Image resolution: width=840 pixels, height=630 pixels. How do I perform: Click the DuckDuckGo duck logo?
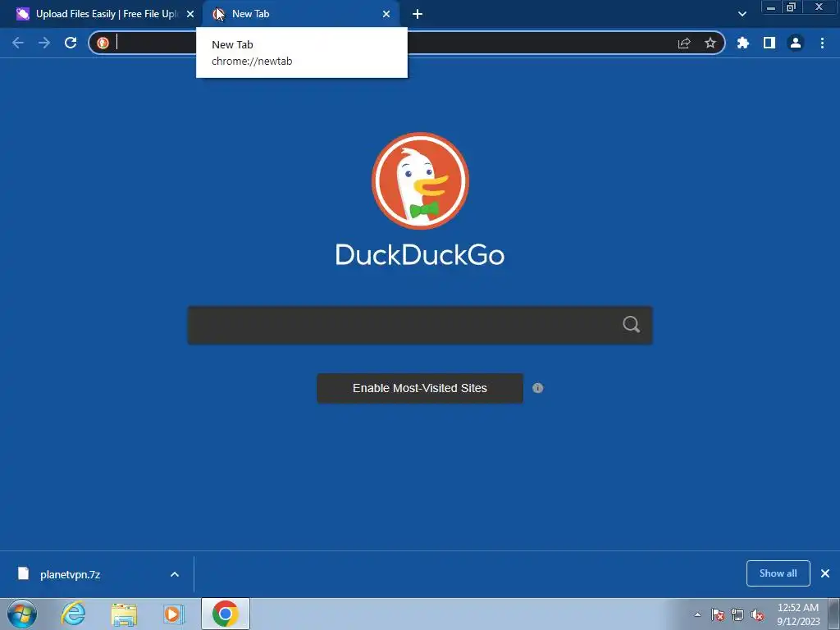(420, 181)
